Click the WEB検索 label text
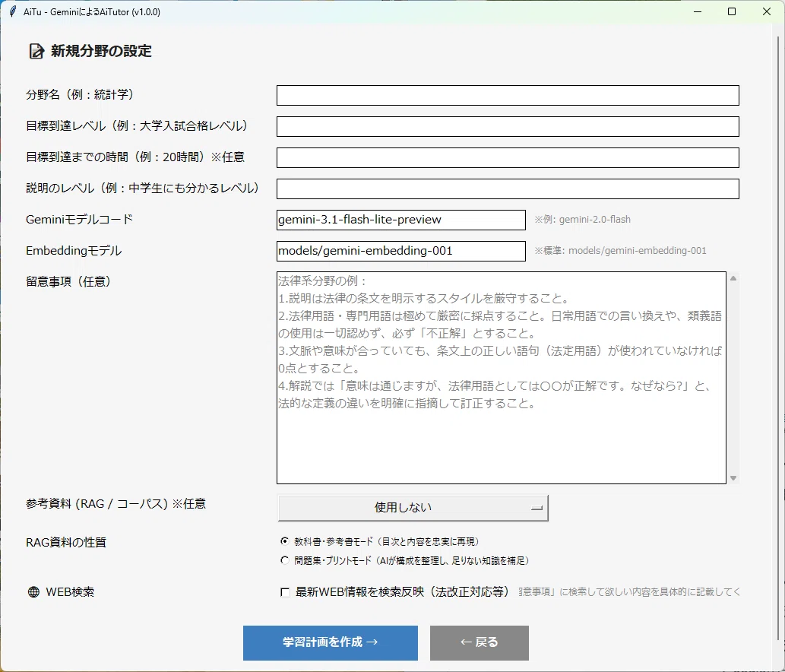Viewport: 785px width, 672px height. pos(70,592)
